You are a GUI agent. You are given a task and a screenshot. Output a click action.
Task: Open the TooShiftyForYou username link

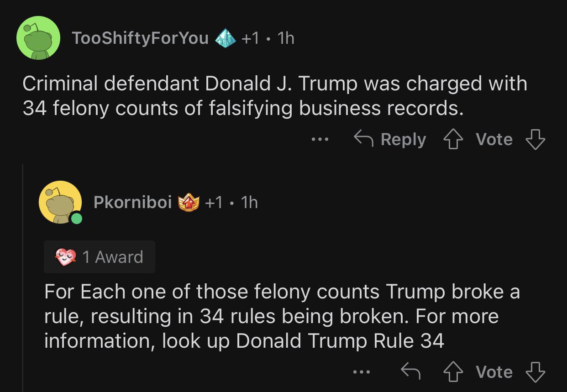[140, 38]
